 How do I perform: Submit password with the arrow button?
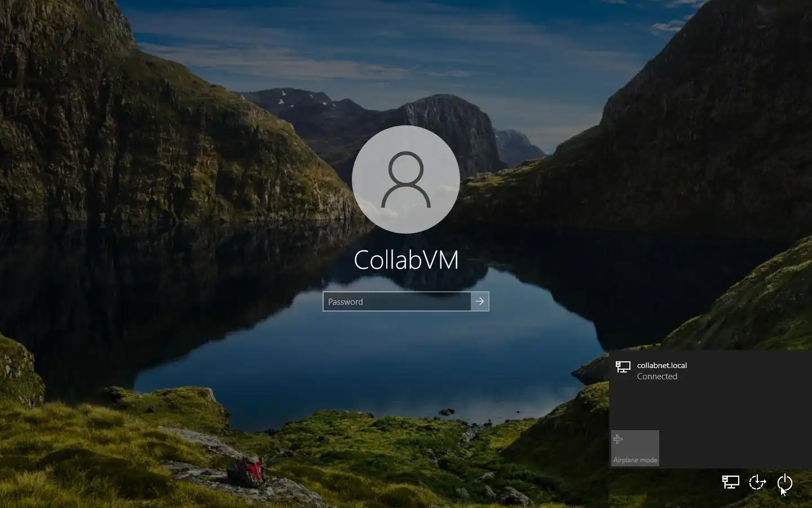(x=480, y=301)
